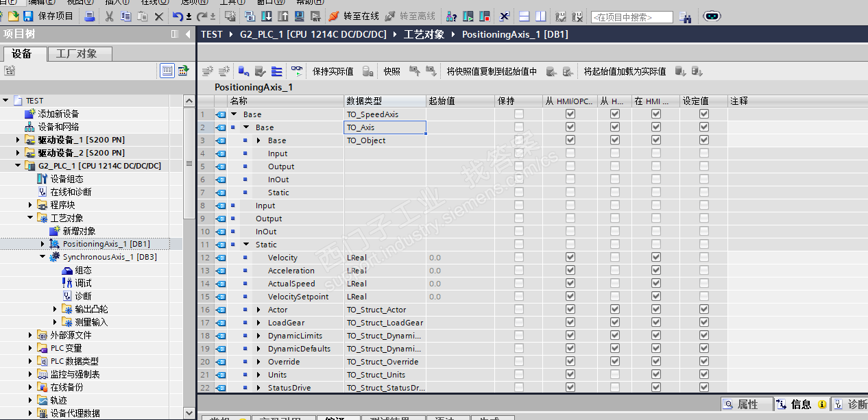Click the print icon in toolbar

90,16
